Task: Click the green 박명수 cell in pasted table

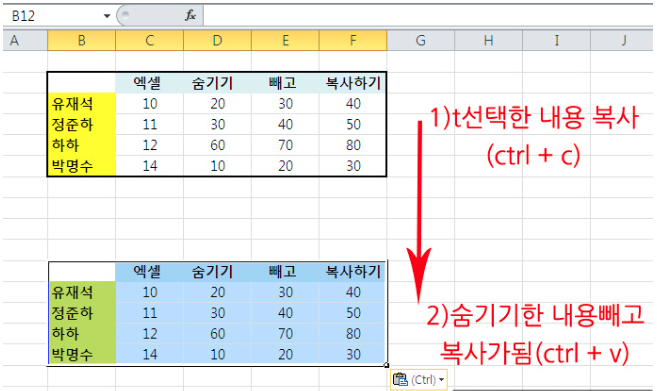Action: 82,355
